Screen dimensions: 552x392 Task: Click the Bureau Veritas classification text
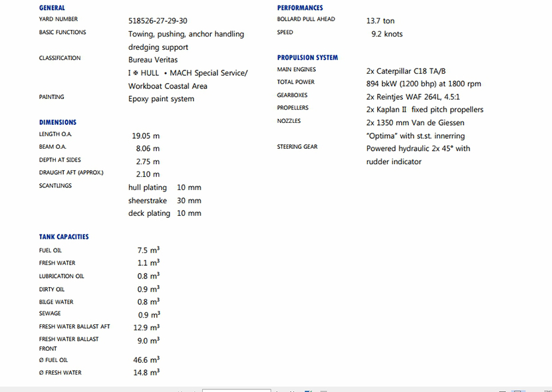pyautogui.click(x=153, y=60)
